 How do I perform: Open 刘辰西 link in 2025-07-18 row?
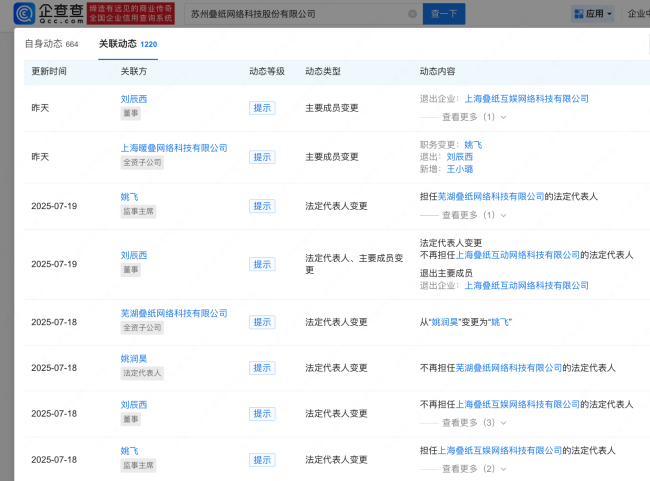(133, 405)
